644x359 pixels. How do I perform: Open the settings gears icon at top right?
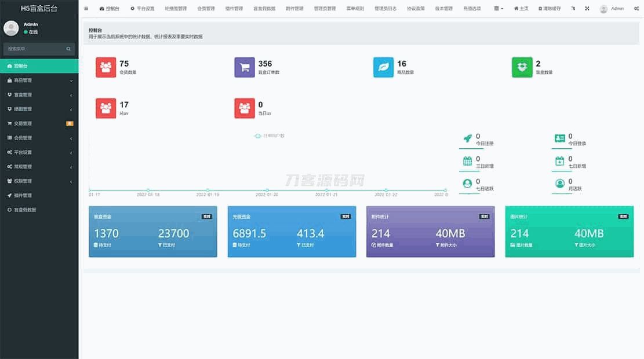(x=636, y=9)
